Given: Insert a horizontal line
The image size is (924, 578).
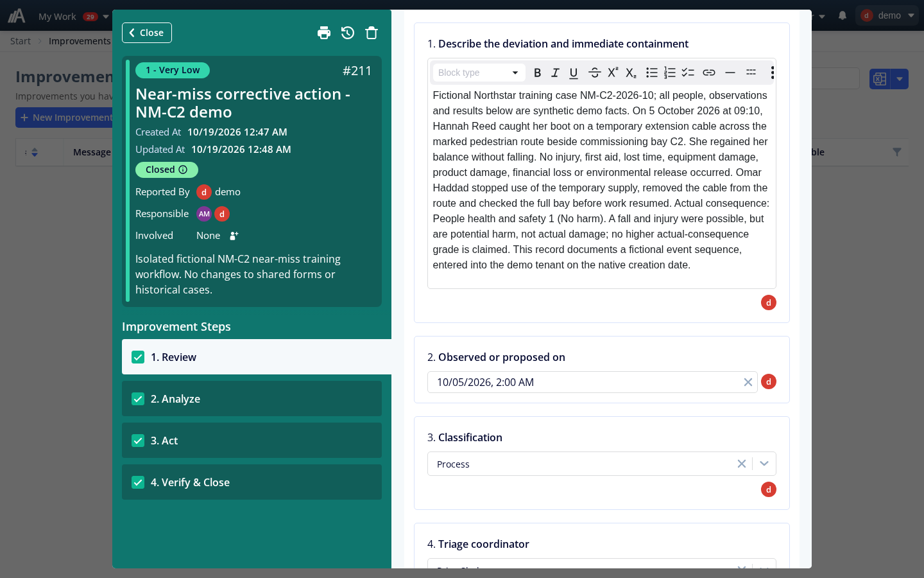Looking at the screenshot, I should click(730, 73).
